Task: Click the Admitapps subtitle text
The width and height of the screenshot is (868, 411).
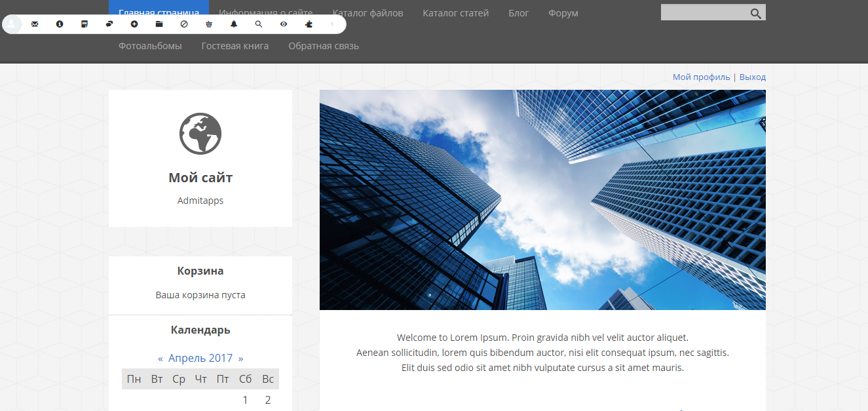Action: click(x=200, y=201)
